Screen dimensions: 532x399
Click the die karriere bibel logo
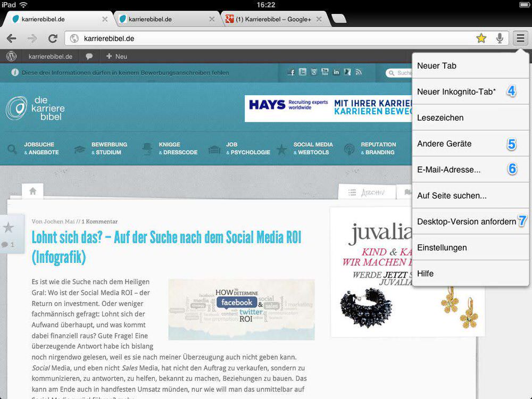(x=35, y=108)
